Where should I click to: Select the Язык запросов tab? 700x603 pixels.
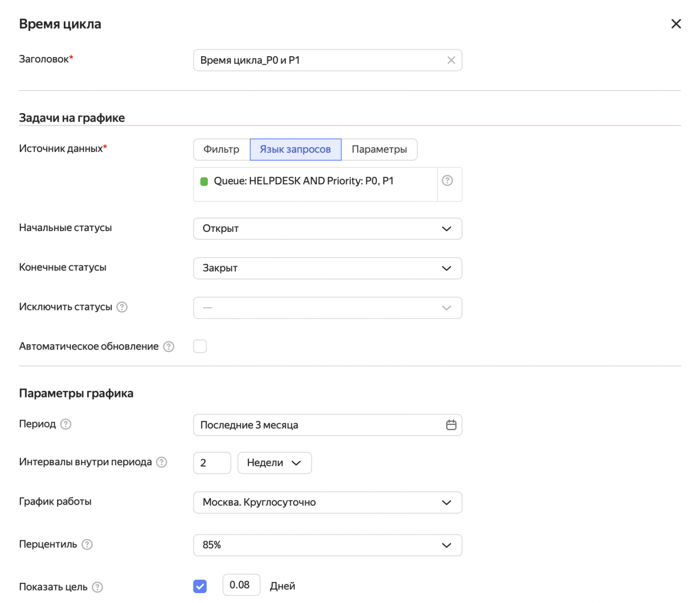[295, 149]
